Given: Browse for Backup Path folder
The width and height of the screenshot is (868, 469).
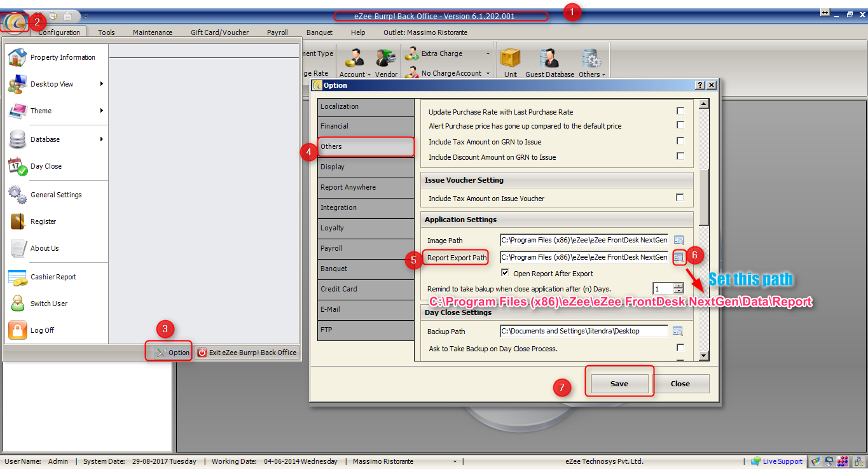Looking at the screenshot, I should [x=678, y=331].
